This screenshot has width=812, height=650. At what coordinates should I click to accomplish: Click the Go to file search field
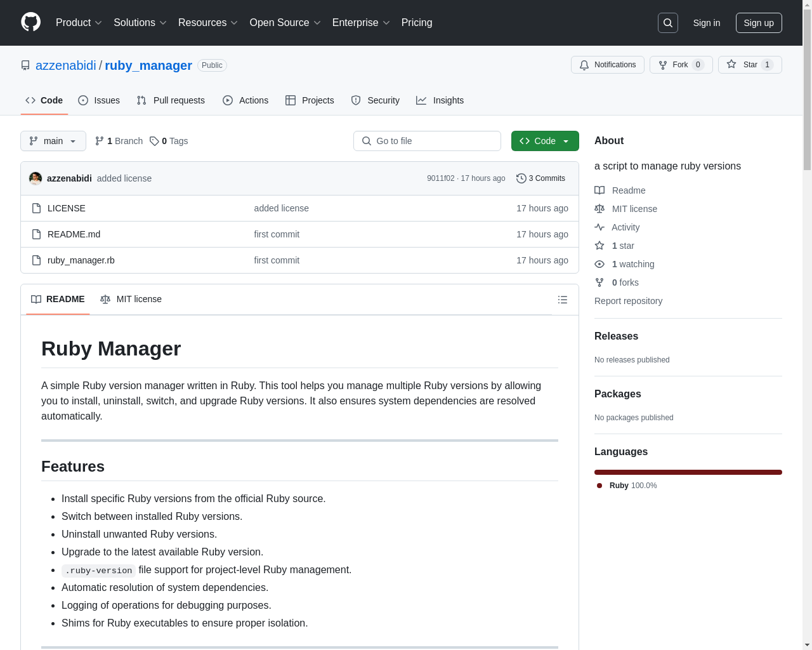(427, 141)
